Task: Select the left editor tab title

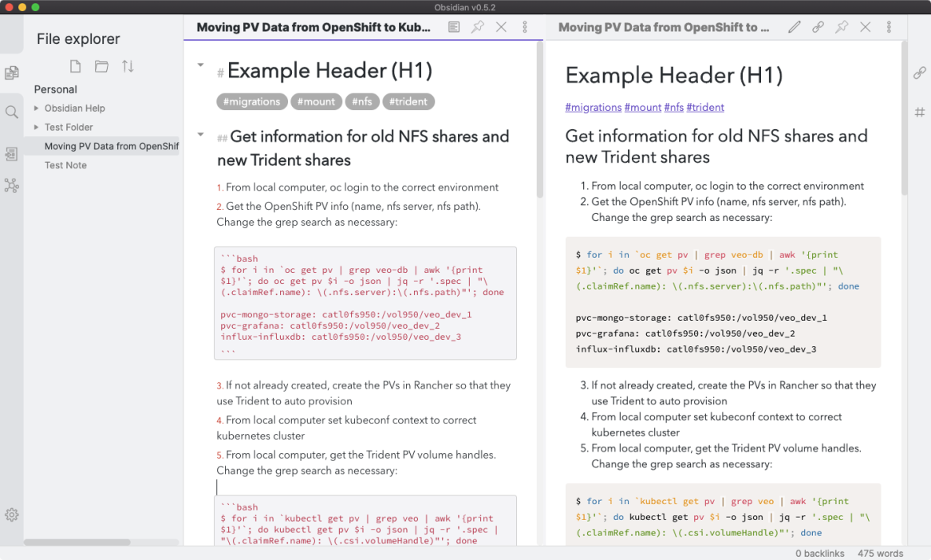Action: click(314, 27)
